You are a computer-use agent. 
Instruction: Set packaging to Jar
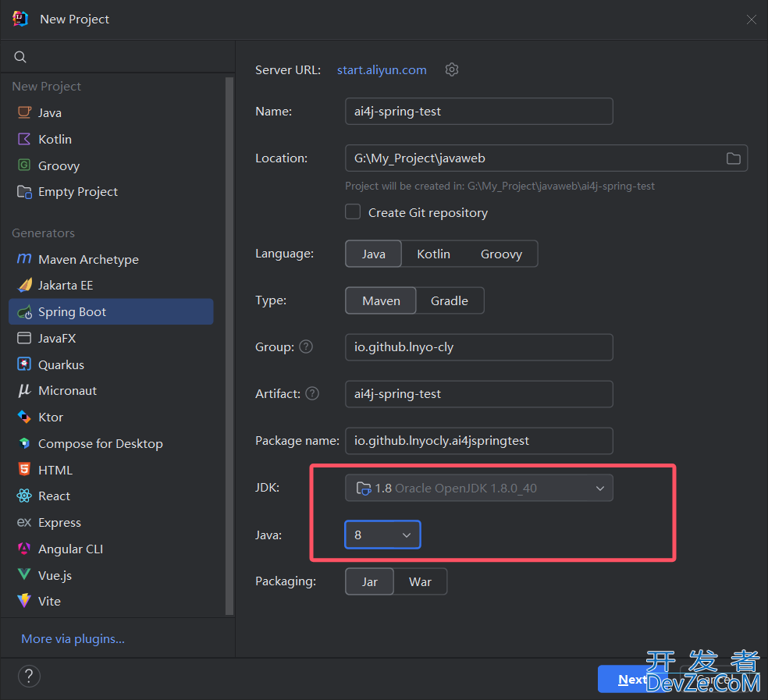[369, 581]
